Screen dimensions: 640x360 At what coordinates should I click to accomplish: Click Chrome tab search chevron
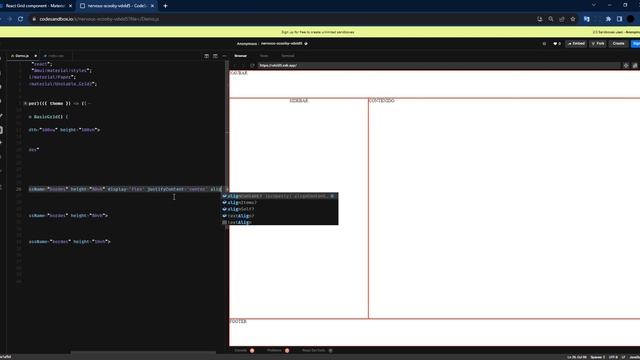[594, 5]
